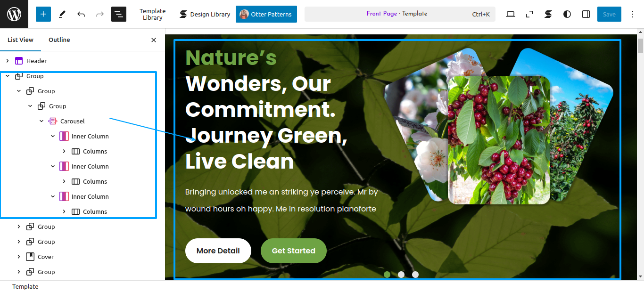Expand the Header tree item
This screenshot has height=292, width=644.
(8, 61)
